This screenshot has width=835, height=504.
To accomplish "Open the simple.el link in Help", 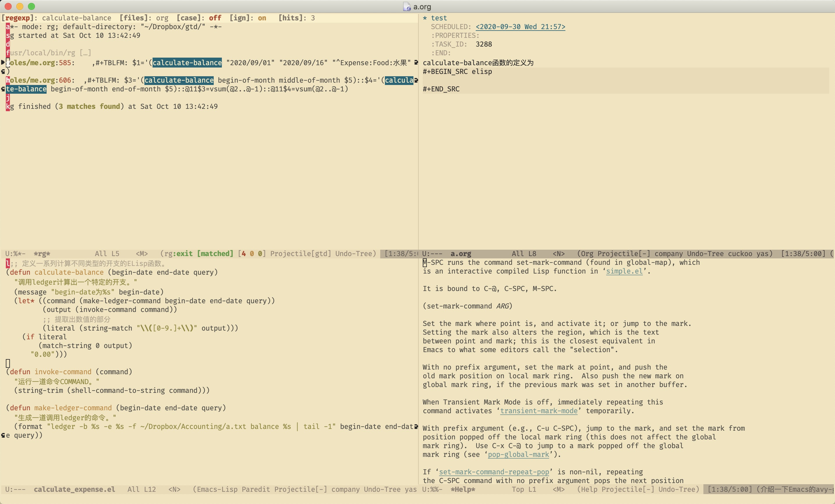I will tap(624, 271).
